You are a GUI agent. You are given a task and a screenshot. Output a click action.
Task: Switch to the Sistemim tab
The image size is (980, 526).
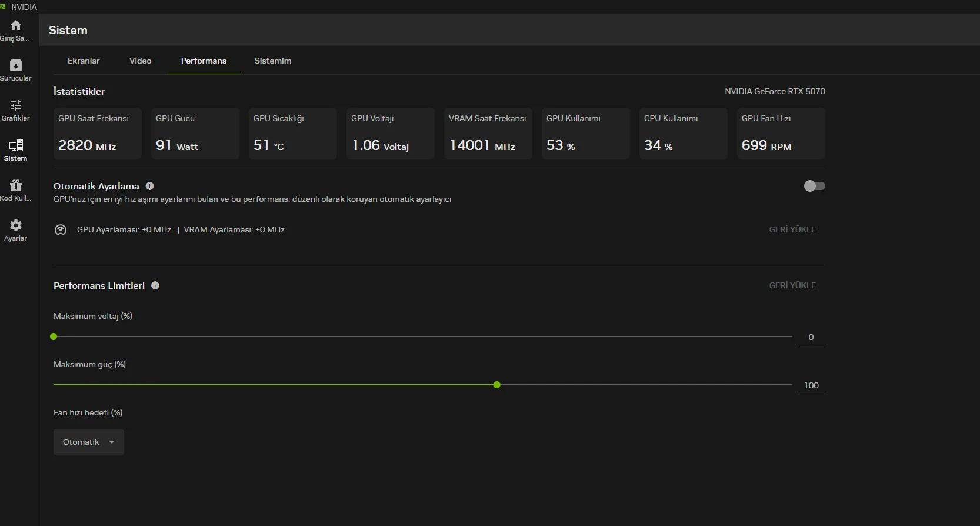pyautogui.click(x=273, y=61)
